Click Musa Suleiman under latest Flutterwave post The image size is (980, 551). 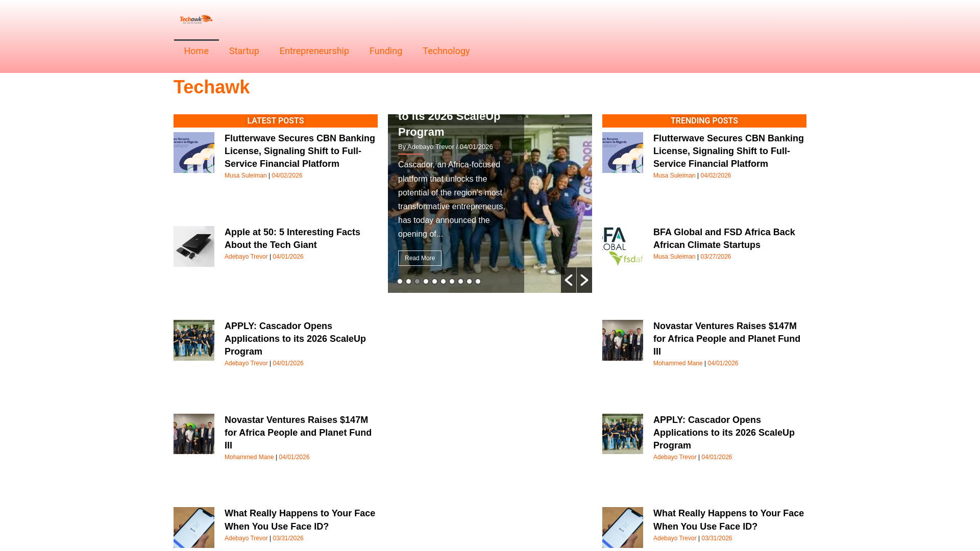(246, 176)
